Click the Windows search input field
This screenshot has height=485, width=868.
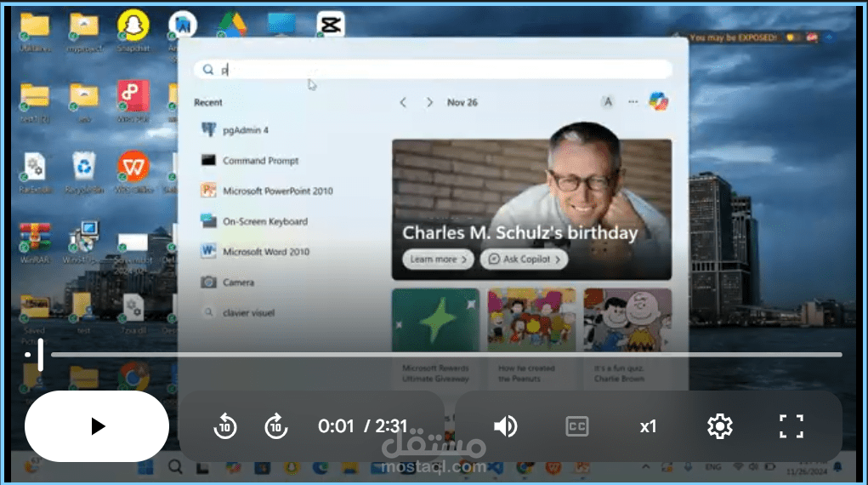433,69
